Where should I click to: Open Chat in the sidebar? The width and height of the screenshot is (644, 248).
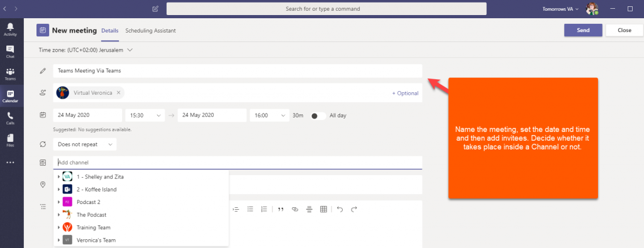10,51
